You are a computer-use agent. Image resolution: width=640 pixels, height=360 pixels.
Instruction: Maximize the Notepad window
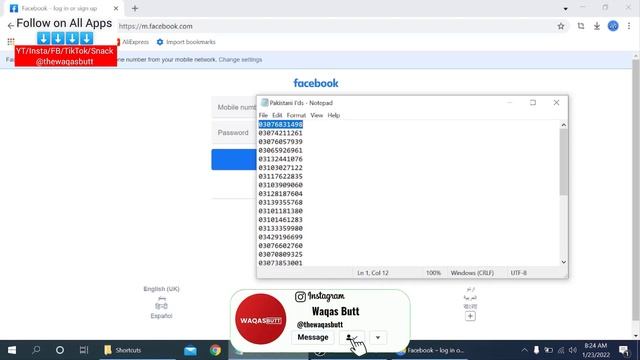[x=533, y=103]
